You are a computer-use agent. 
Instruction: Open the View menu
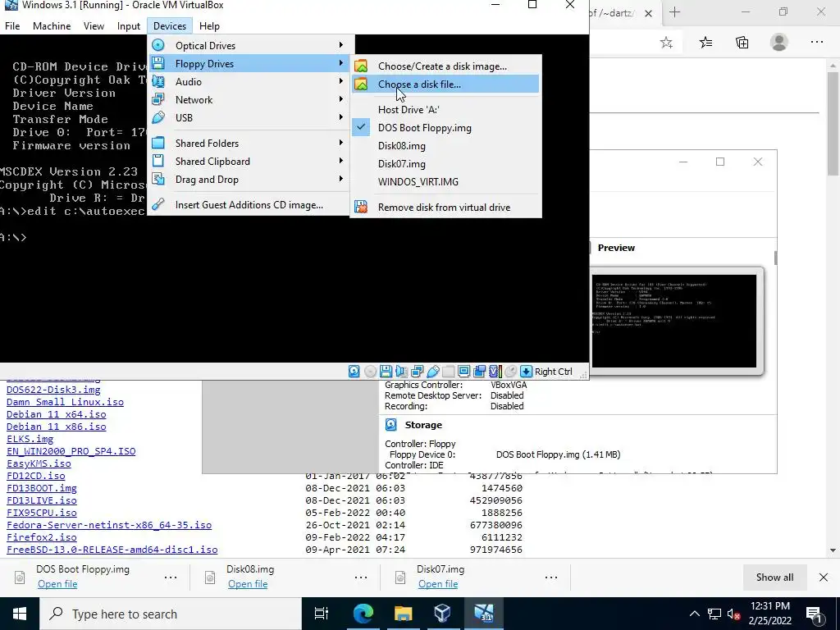(x=94, y=26)
